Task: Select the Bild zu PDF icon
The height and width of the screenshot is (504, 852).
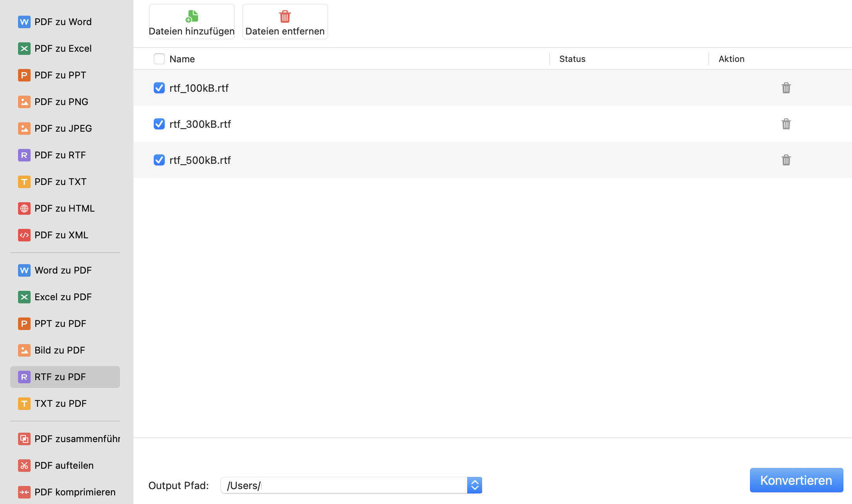Action: [24, 350]
